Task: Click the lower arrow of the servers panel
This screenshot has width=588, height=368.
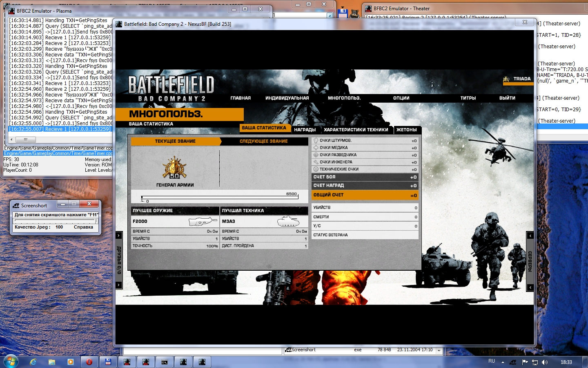Action: click(530, 287)
